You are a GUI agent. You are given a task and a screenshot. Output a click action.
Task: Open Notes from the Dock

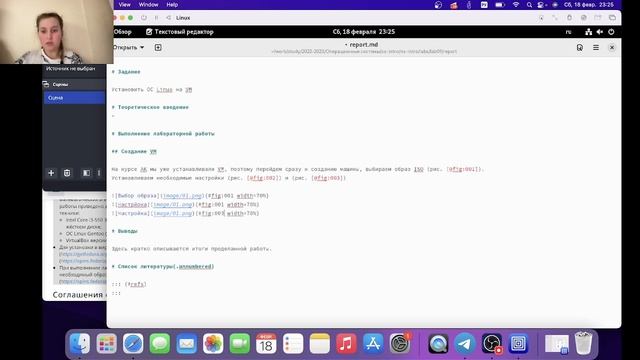[x=320, y=343]
